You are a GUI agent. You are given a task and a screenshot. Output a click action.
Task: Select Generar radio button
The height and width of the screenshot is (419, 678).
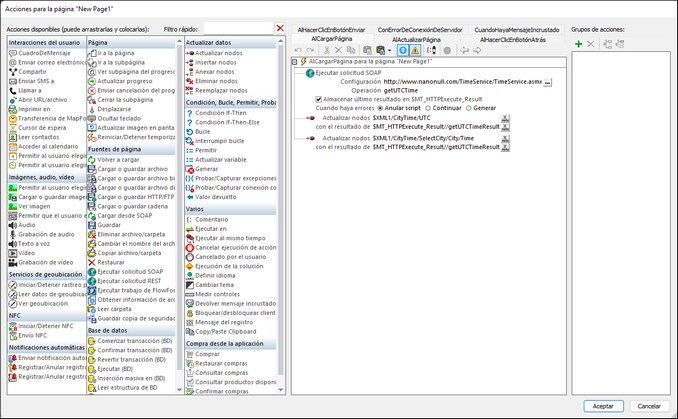tap(468, 108)
